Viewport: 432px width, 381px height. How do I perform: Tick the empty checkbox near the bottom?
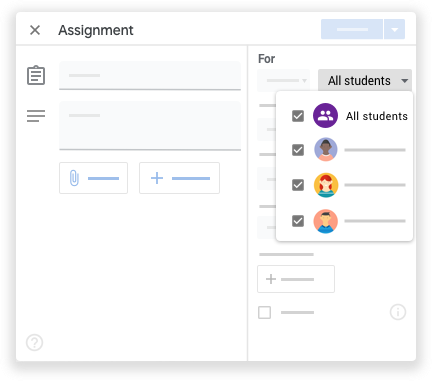[265, 313]
